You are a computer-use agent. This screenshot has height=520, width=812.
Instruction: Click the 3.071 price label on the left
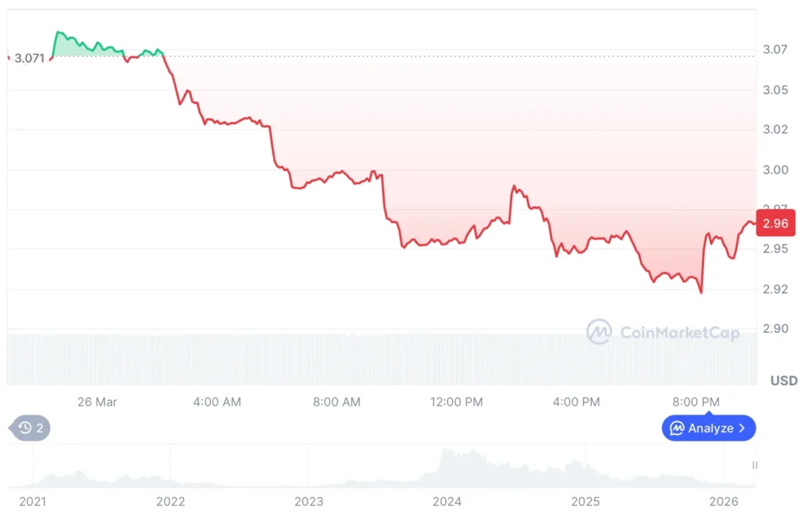coord(31,59)
